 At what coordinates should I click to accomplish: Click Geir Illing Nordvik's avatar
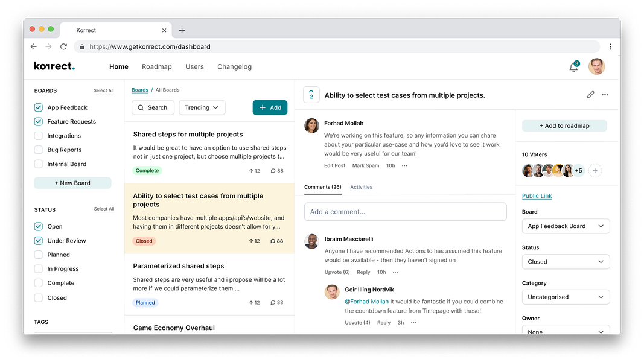[333, 292]
